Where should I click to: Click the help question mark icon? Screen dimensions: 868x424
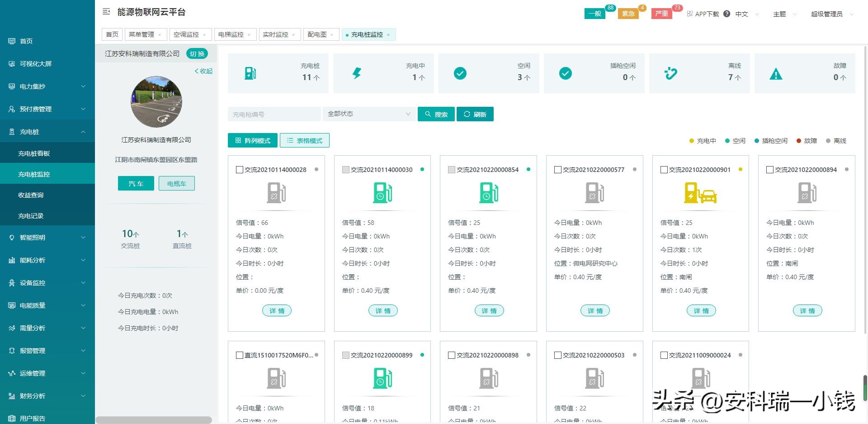click(726, 14)
